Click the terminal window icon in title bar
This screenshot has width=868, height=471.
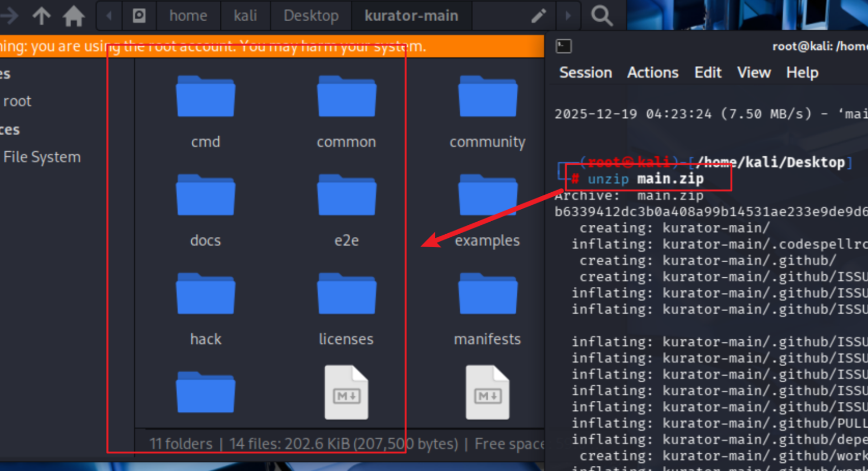(x=563, y=46)
